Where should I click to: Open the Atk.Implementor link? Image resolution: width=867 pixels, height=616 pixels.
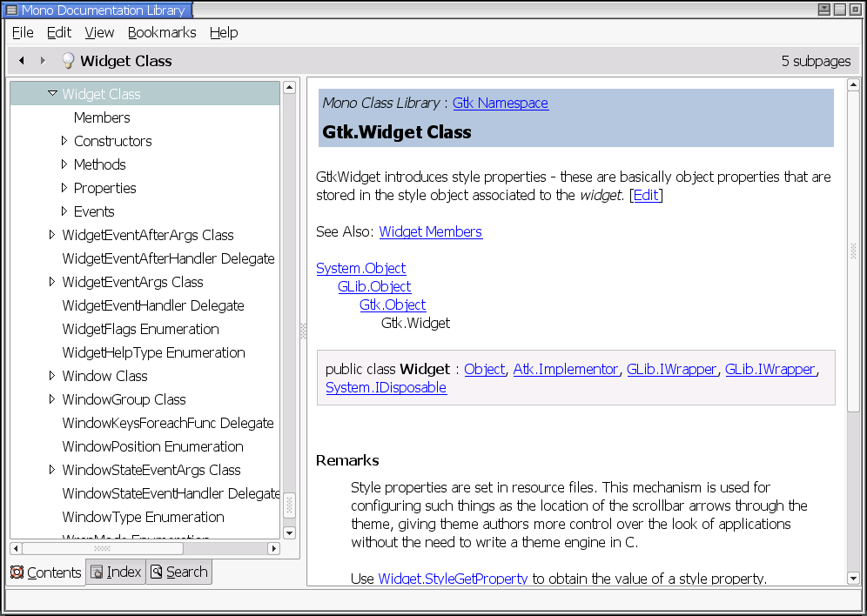click(x=566, y=369)
